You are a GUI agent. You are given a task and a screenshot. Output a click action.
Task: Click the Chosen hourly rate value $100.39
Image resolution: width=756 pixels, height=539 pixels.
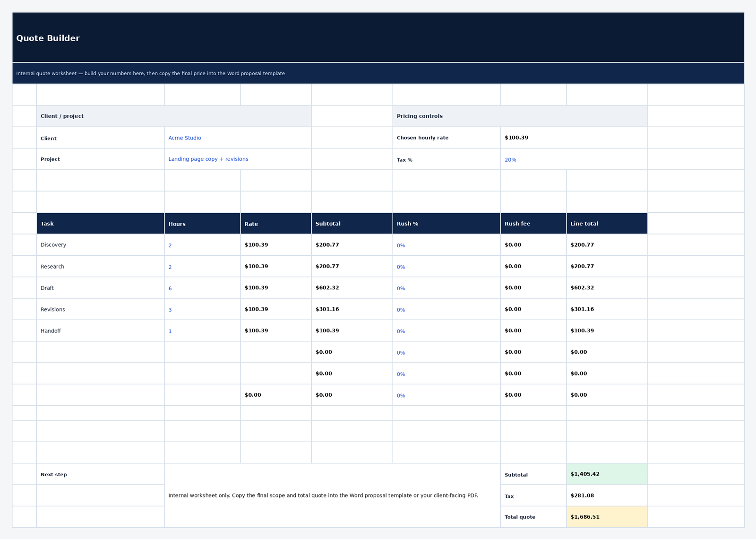517,138
